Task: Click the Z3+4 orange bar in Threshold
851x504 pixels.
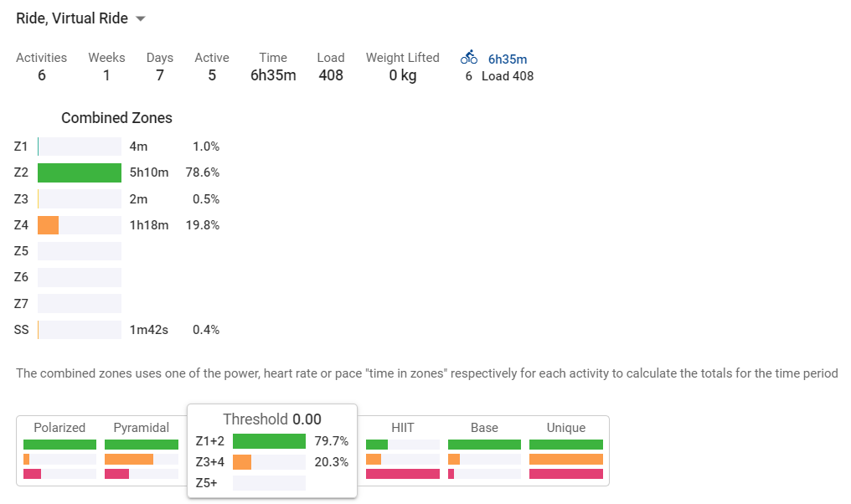Action: point(269,462)
